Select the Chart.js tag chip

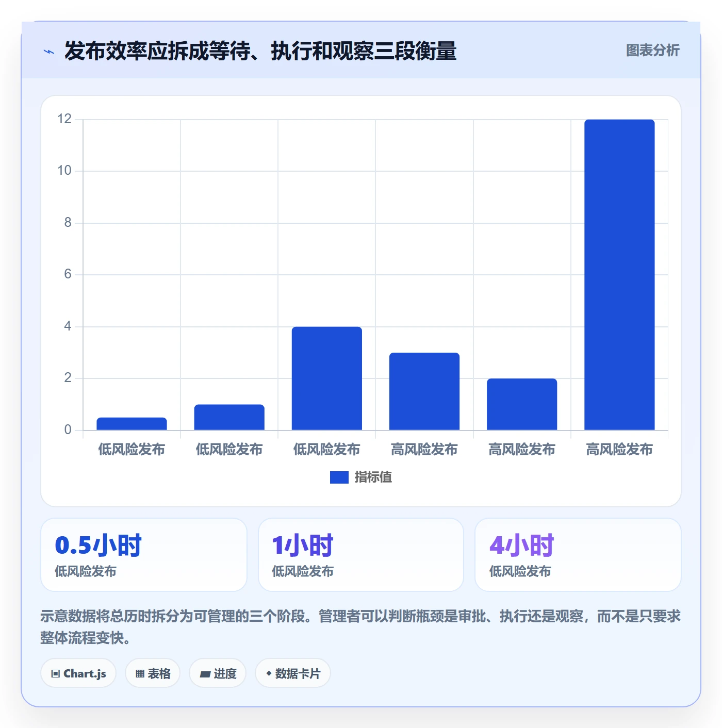tap(78, 673)
